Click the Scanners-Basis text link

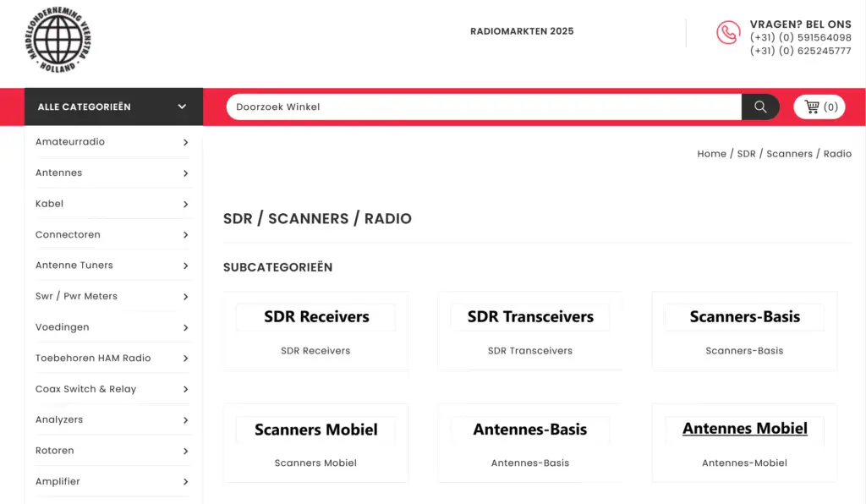(744, 351)
